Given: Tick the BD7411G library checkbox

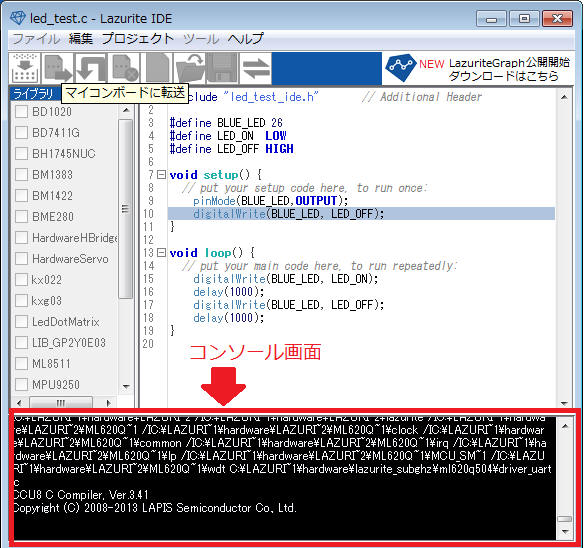Looking at the screenshot, I should [x=22, y=132].
